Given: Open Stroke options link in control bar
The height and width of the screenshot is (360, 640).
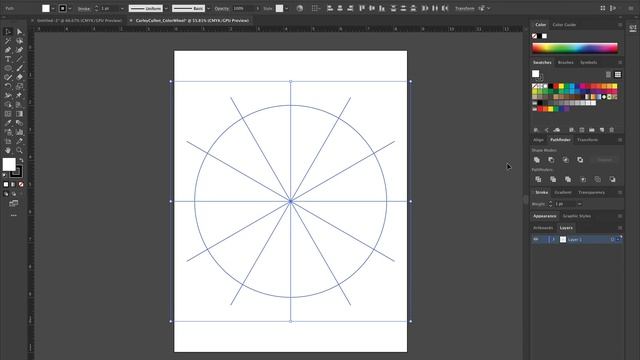Looking at the screenshot, I should [84, 8].
